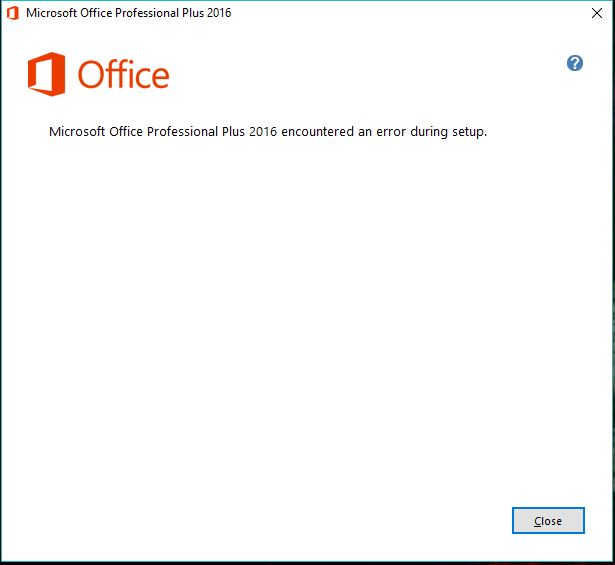Click "Professional" in the window title bar

pos(147,13)
